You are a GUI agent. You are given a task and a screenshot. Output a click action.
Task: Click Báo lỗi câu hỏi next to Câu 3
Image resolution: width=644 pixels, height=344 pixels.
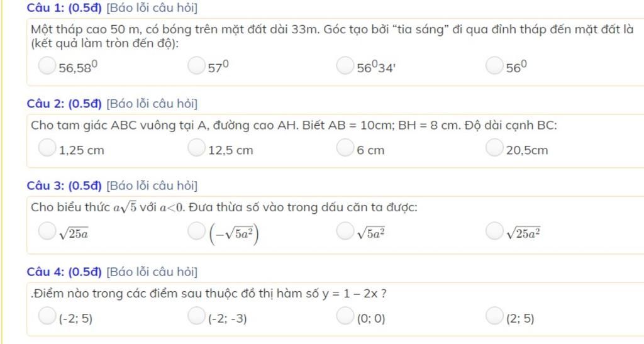[x=152, y=186]
